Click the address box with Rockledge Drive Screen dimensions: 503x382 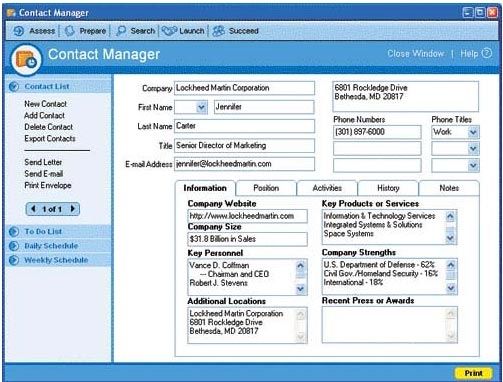(406, 96)
